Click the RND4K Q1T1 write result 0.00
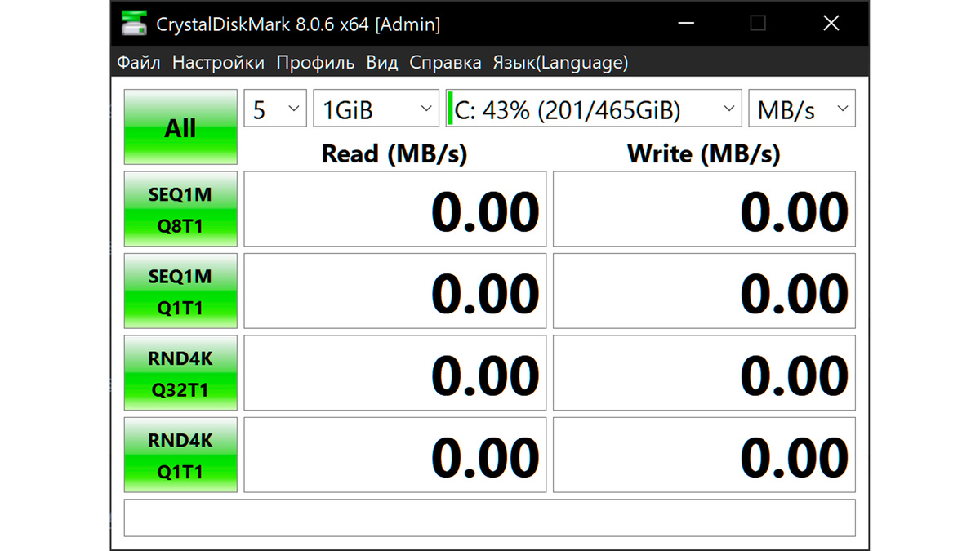The width and height of the screenshot is (980, 551). (x=704, y=455)
